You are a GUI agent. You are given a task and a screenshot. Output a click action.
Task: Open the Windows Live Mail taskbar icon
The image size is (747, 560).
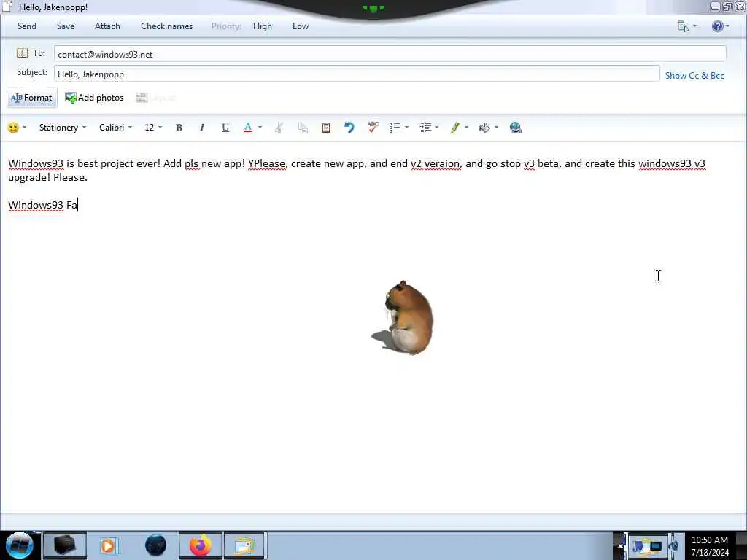(244, 545)
